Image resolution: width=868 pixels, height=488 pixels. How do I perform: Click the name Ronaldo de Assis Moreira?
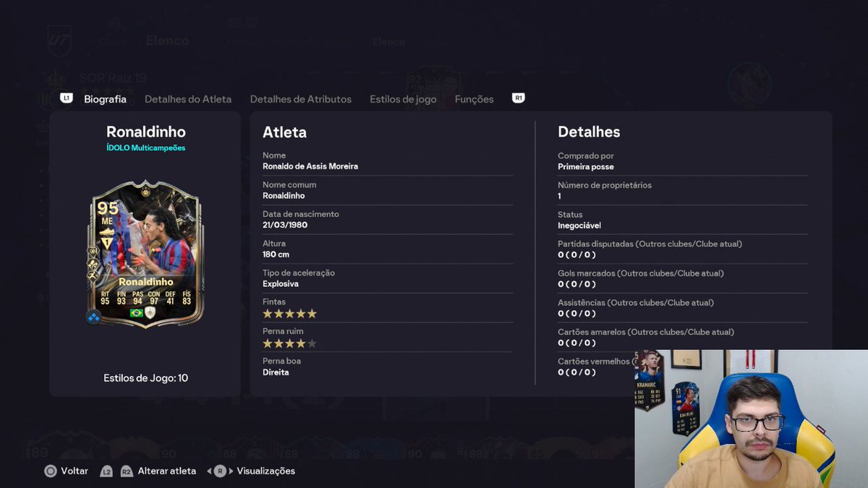click(310, 166)
